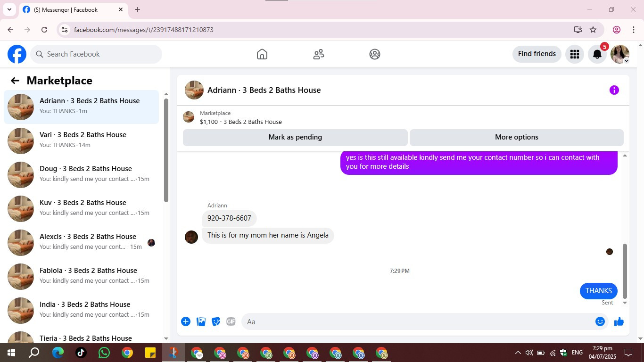Click the Find friends button

537,54
